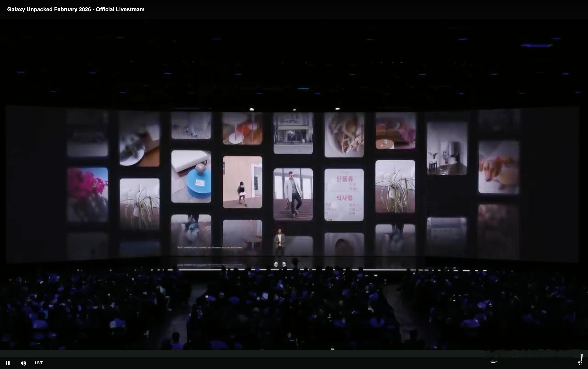588x369 pixels.
Task: Click the presenter standing on stage
Action: [280, 242]
